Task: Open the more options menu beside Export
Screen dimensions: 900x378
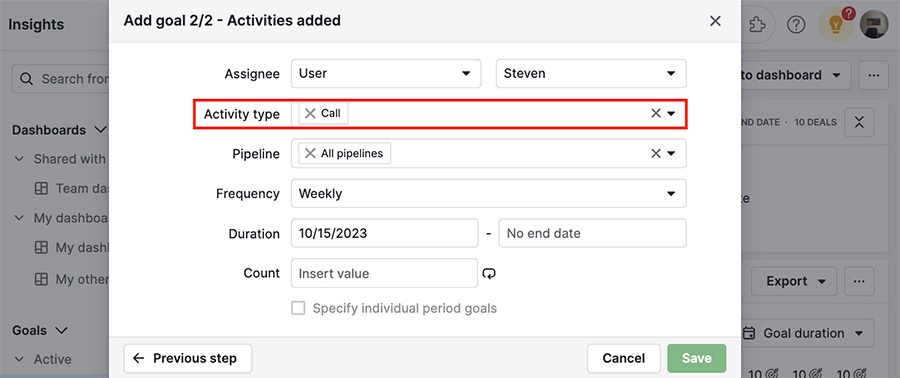Action: point(859,281)
